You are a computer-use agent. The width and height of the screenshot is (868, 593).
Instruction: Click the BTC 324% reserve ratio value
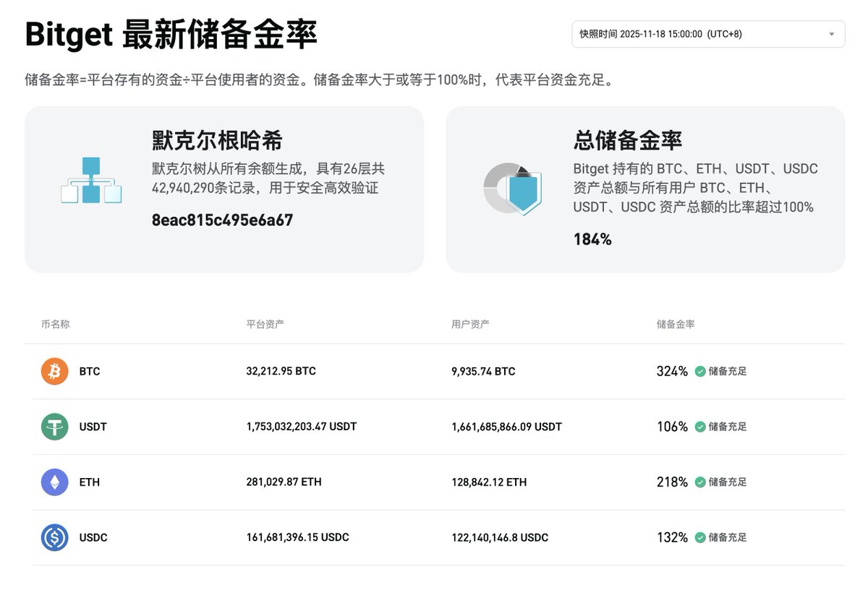(x=672, y=372)
